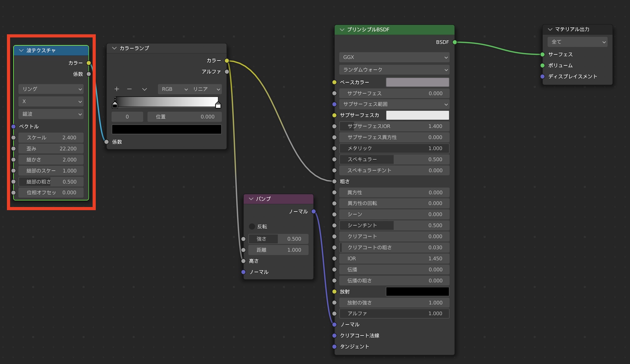Click the plus icon to add a color stop
Viewport: 630px width, 364px height.
117,89
